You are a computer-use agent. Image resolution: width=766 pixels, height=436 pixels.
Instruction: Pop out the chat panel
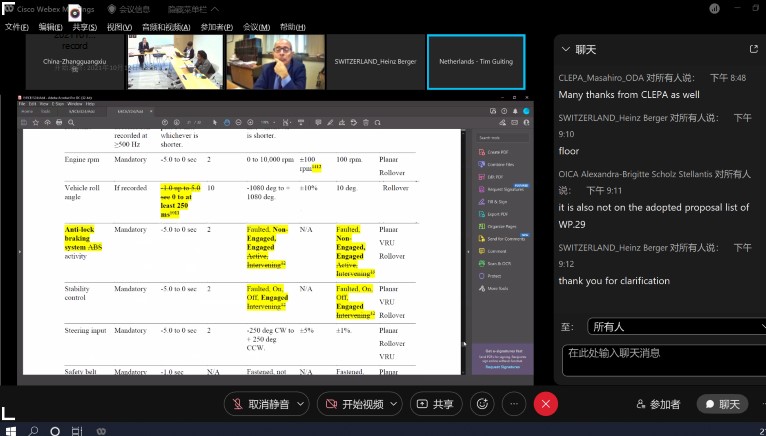pos(753,49)
